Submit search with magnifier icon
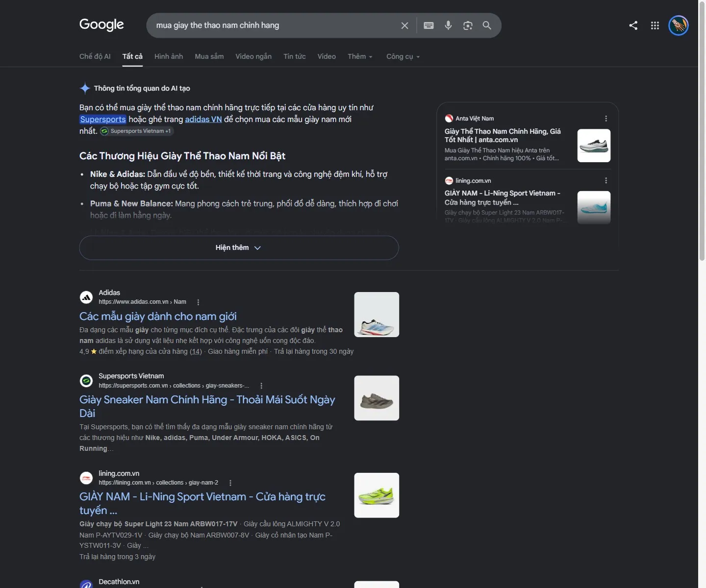 point(487,25)
